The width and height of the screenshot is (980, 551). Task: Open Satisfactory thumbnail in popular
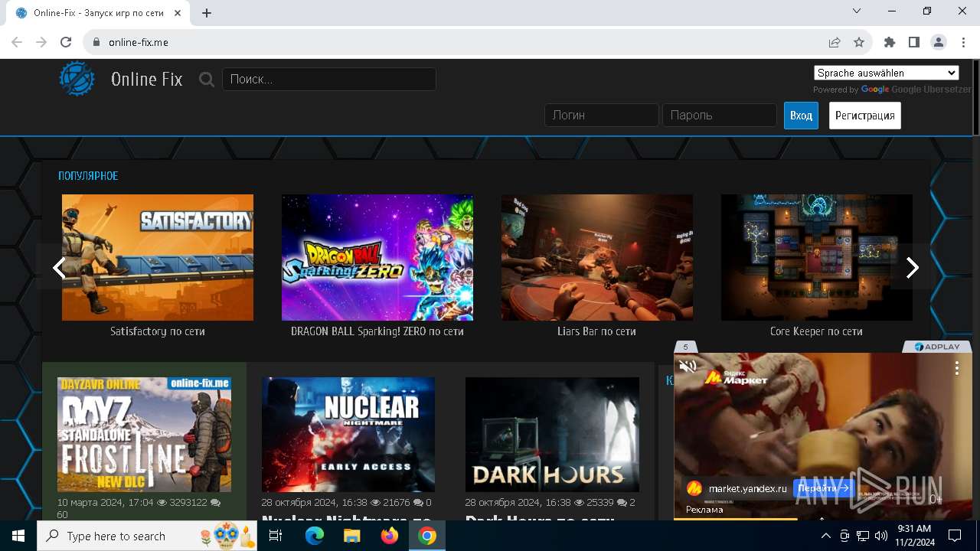[x=158, y=257]
